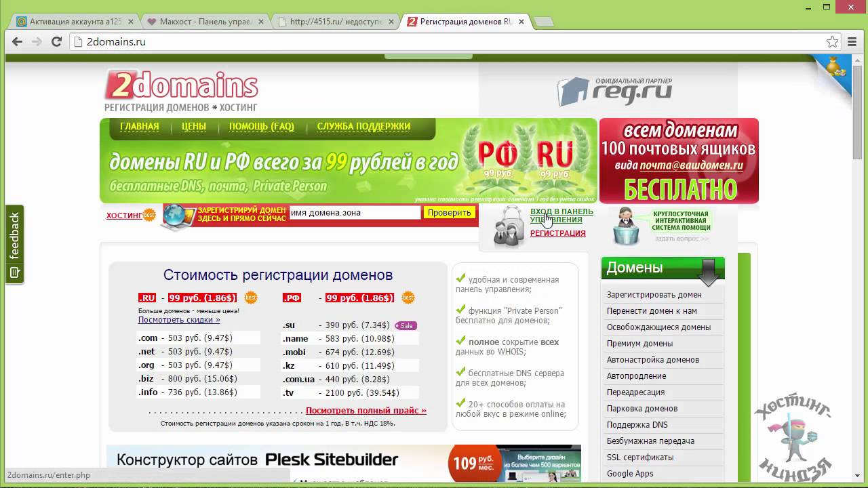Click the .РФ red price label
868x488 pixels.
pyautogui.click(x=359, y=298)
